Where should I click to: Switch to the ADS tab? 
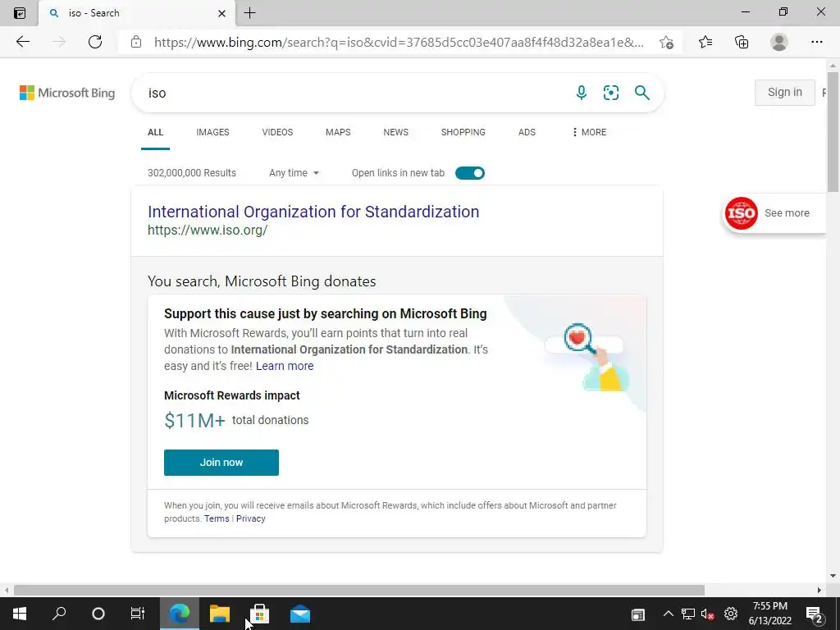click(527, 132)
